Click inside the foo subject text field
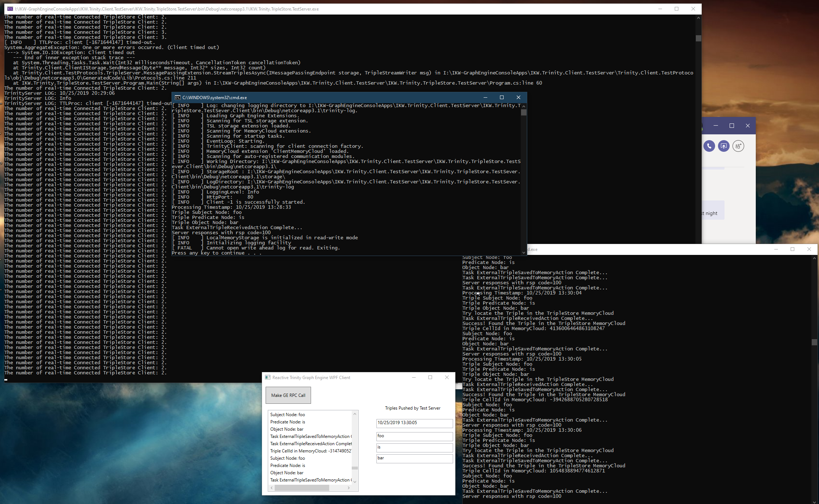 414,436
